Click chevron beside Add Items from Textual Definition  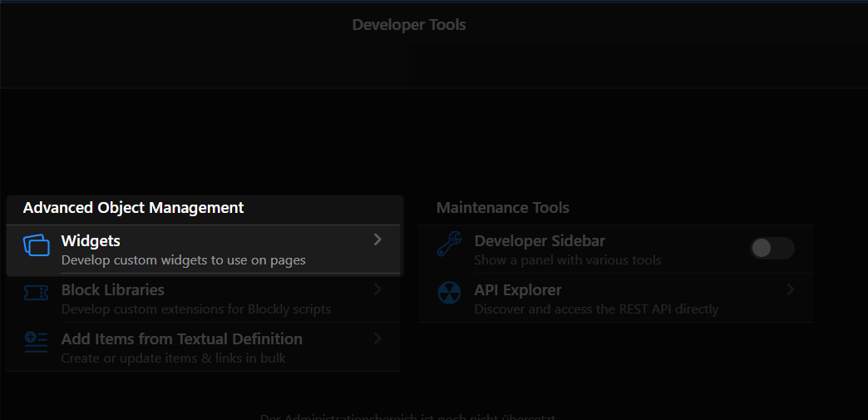(377, 338)
